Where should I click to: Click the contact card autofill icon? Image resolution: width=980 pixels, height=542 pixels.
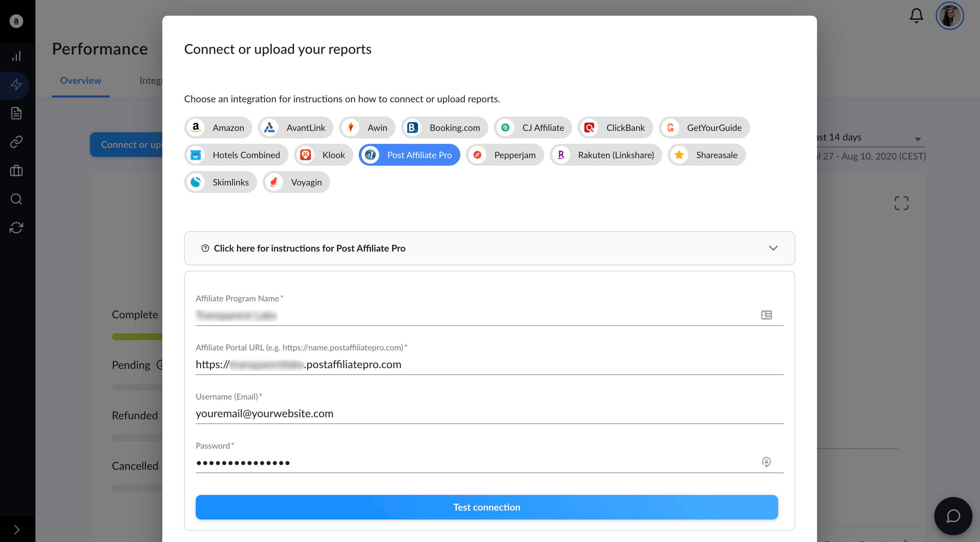pos(766,315)
